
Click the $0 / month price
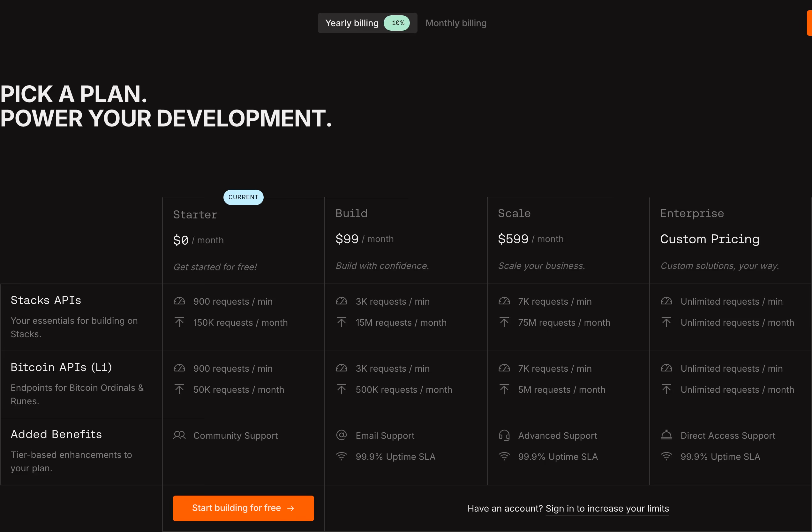pyautogui.click(x=198, y=240)
